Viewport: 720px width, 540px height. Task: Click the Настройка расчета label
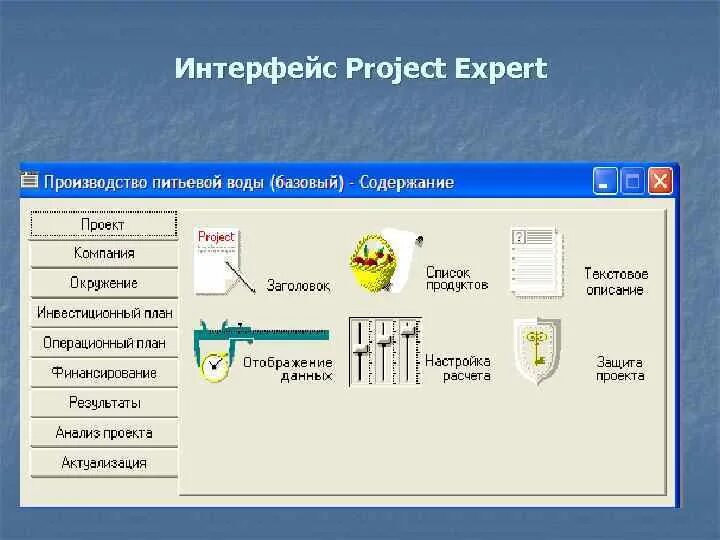pyautogui.click(x=458, y=368)
